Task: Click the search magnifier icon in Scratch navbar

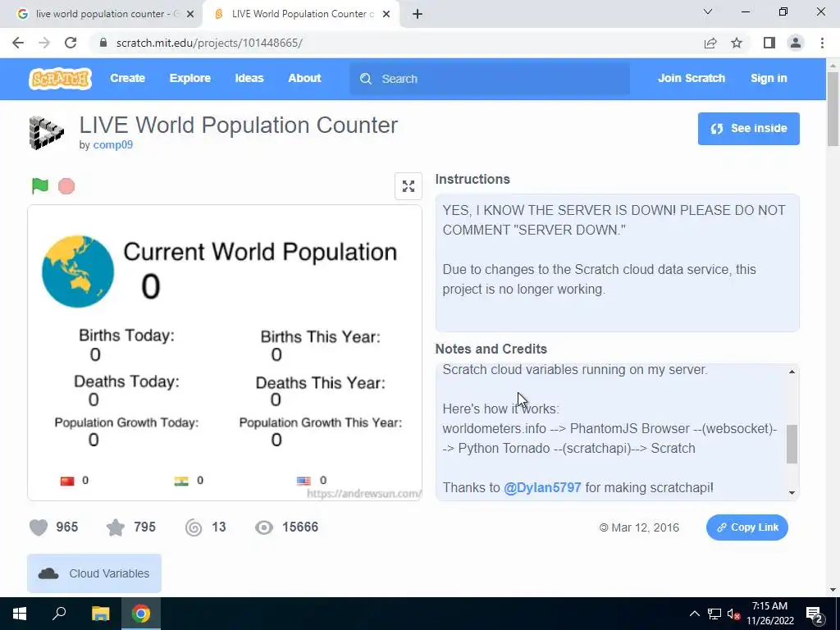Action: coord(366,79)
